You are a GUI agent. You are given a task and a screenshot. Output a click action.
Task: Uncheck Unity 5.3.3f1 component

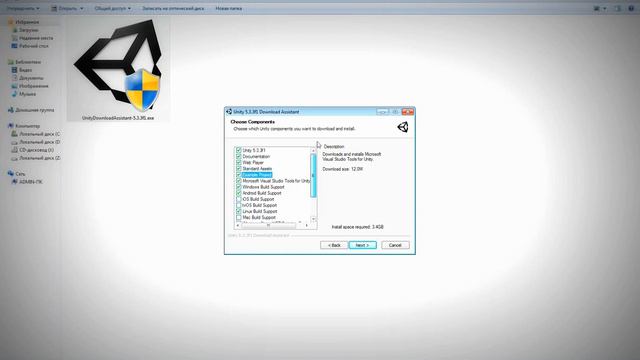[239, 150]
